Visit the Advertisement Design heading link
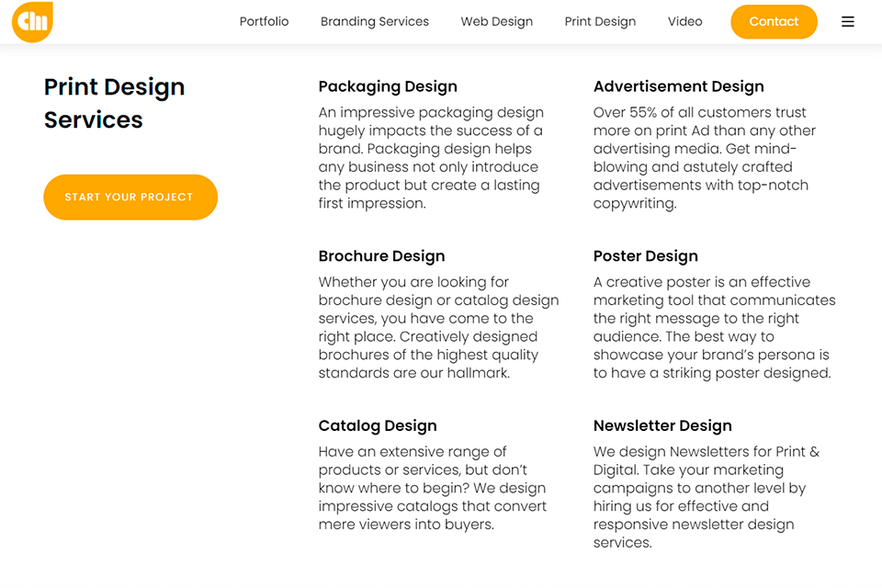 coord(678,86)
